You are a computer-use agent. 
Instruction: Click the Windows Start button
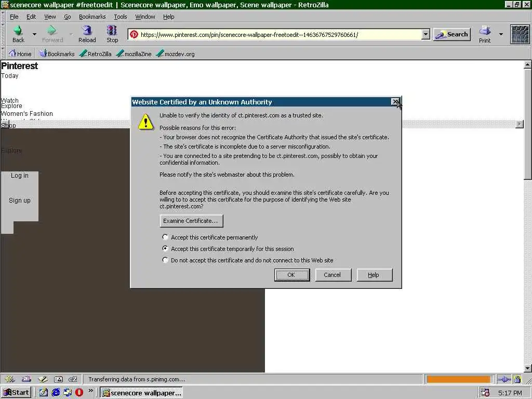[16, 393]
